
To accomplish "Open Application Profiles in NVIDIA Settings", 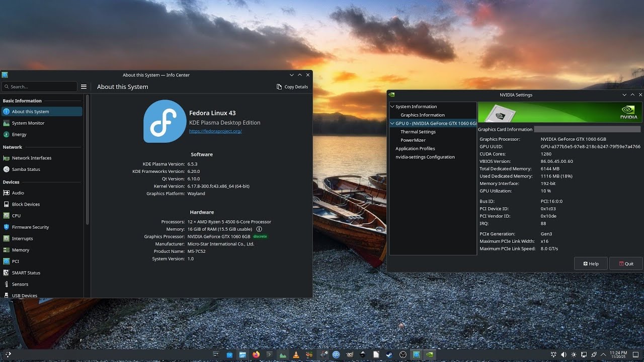I will (415, 149).
